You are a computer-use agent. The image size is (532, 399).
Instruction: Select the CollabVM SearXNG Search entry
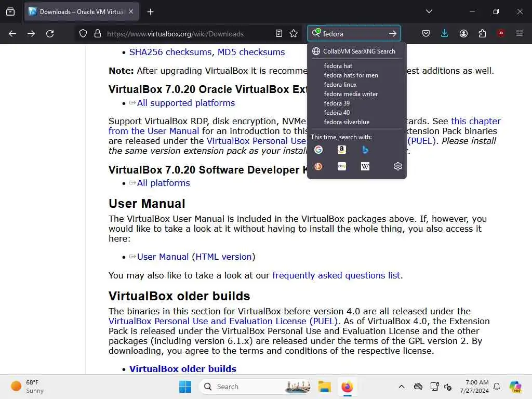click(x=356, y=51)
